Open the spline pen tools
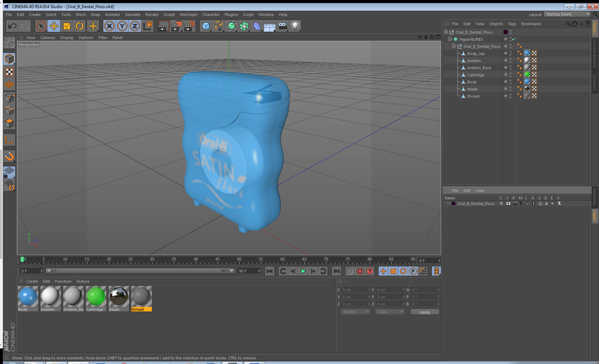Viewport: 599px width, 364px height. tap(219, 26)
